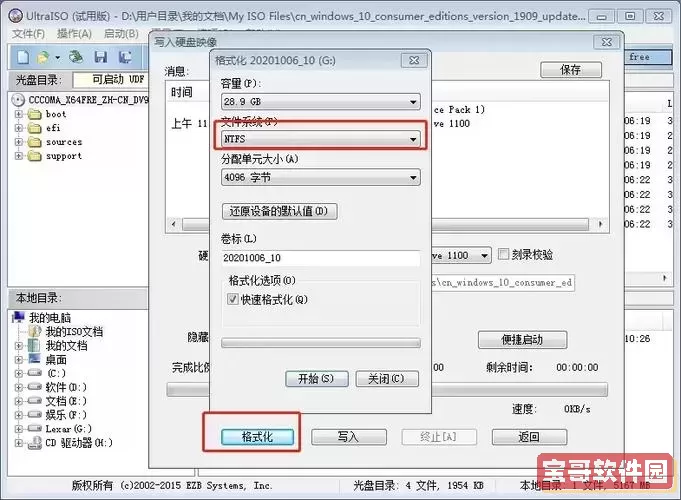Expand the 娱乐 (F:) tree node
681x500 pixels.
click(18, 415)
